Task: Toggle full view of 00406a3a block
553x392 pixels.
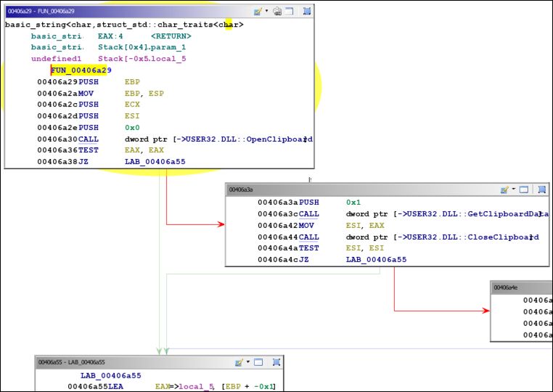Action: click(525, 189)
